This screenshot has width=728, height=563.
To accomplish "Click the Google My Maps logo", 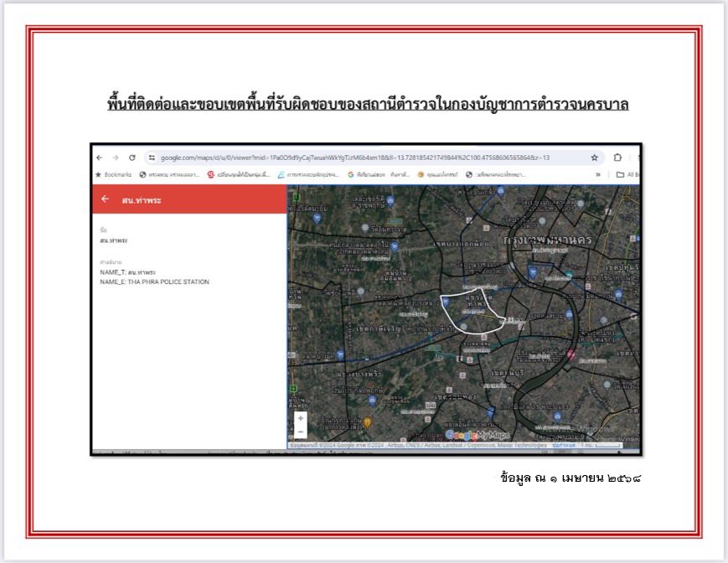I will (477, 435).
